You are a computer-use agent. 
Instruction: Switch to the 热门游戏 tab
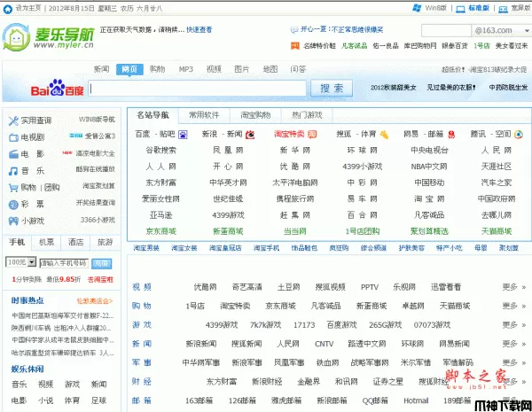[x=307, y=115]
